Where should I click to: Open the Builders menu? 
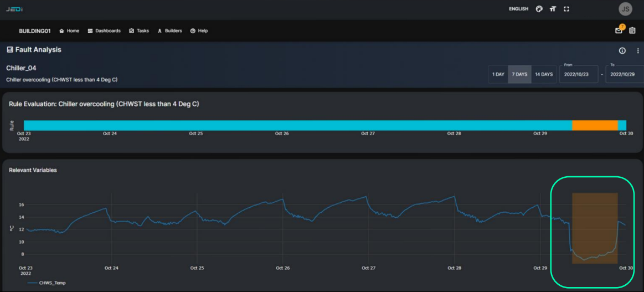point(169,30)
